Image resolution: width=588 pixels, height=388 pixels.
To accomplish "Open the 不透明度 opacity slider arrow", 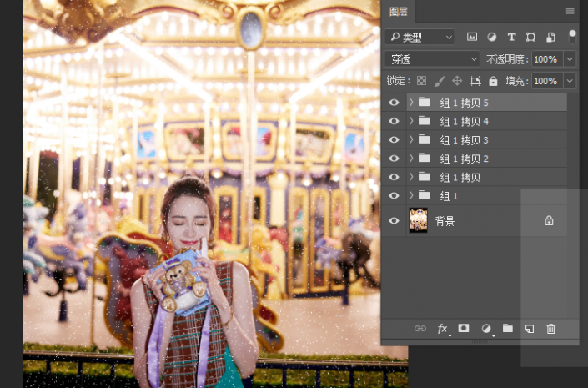I will 570,59.
